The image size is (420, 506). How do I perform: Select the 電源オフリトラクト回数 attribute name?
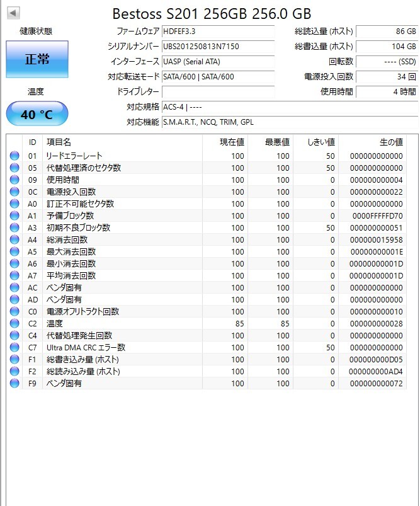pyautogui.click(x=83, y=311)
